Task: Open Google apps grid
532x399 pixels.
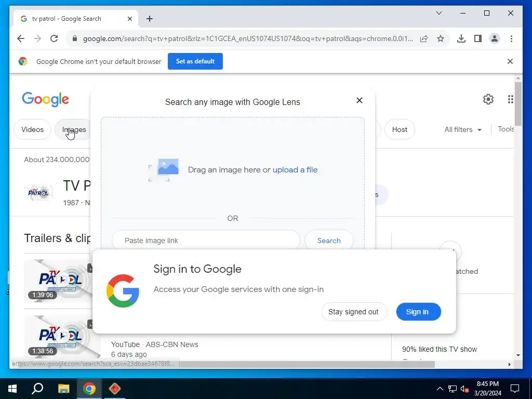Action: 510,99
